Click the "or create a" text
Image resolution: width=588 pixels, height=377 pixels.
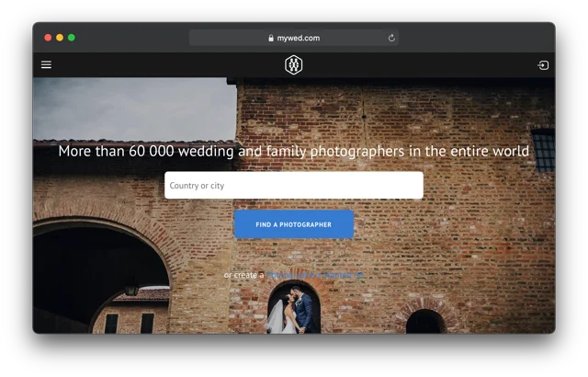[x=243, y=275]
